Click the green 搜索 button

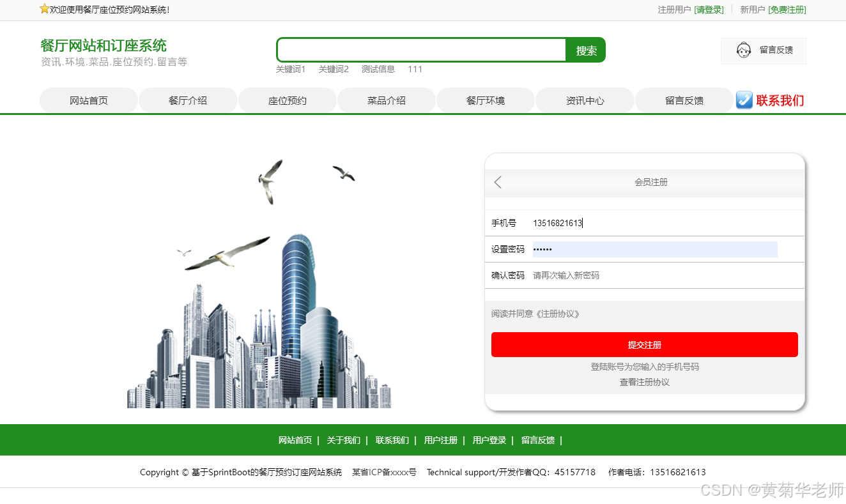point(585,50)
